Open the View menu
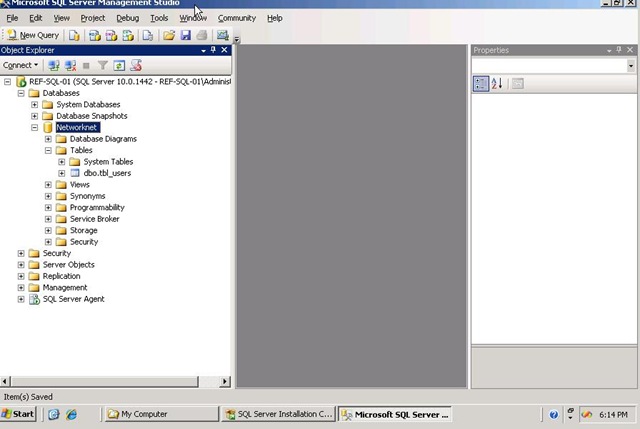640x429 pixels. (62, 18)
